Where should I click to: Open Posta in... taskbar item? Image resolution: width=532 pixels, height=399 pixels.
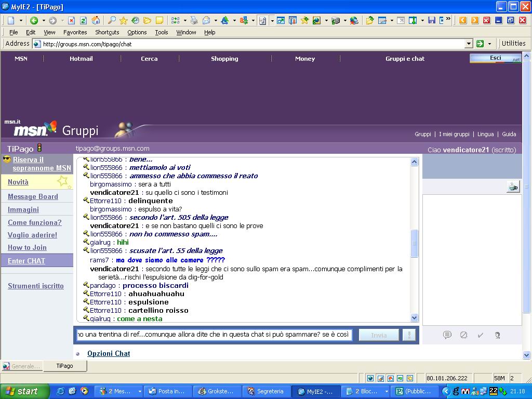pos(168,391)
